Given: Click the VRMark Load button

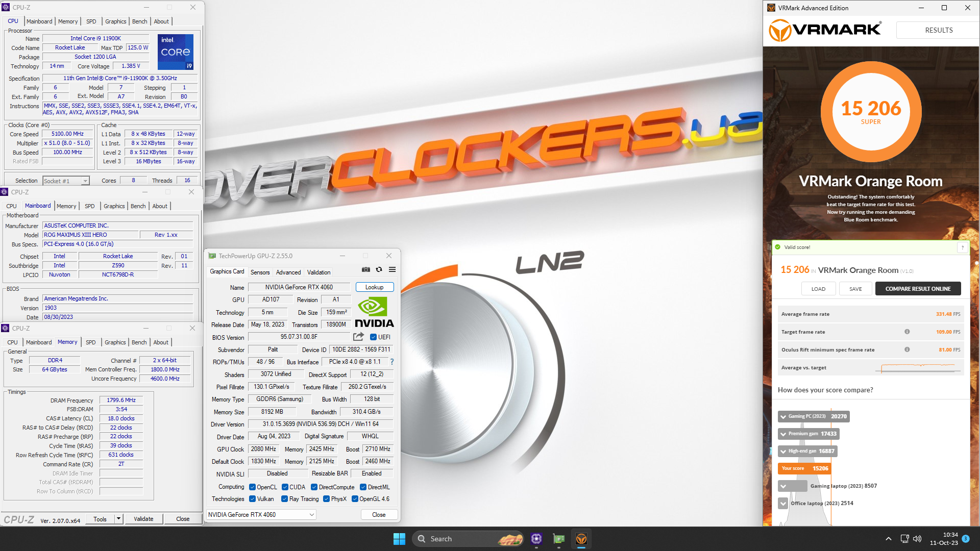Looking at the screenshot, I should point(818,289).
